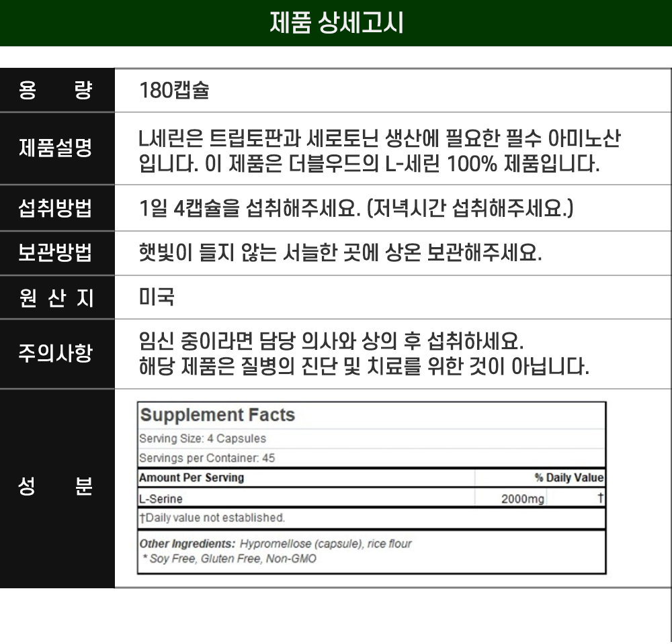Select the 제품설명 label cell

(x=56, y=148)
